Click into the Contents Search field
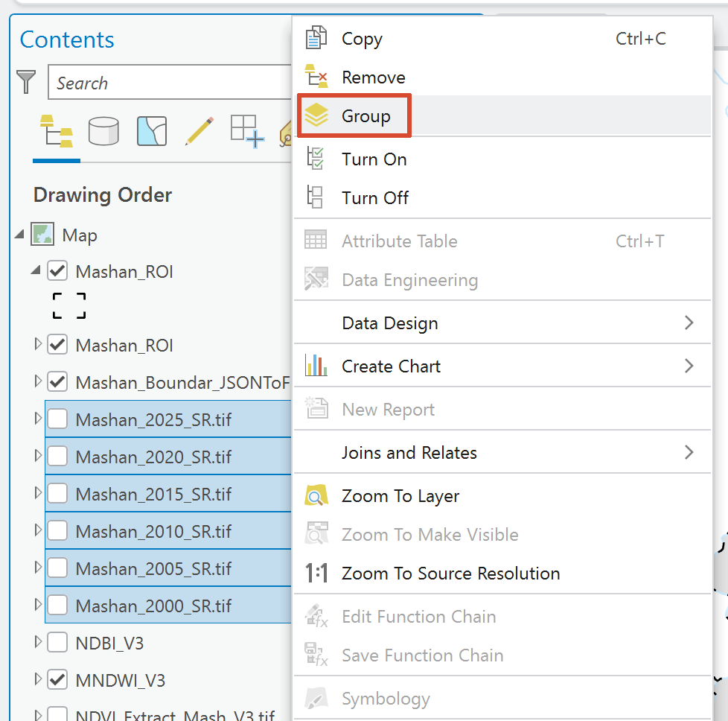728x721 pixels. coord(170,83)
